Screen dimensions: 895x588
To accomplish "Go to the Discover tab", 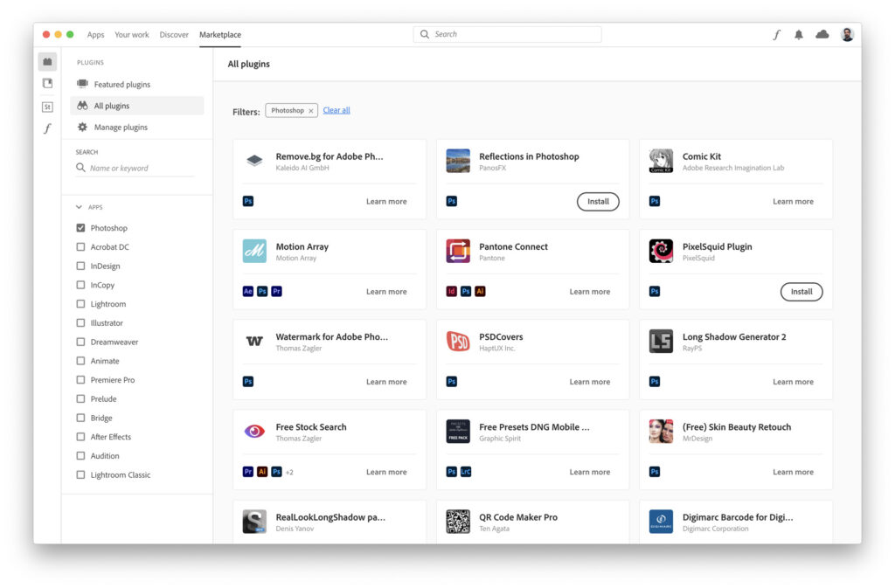I will (174, 35).
